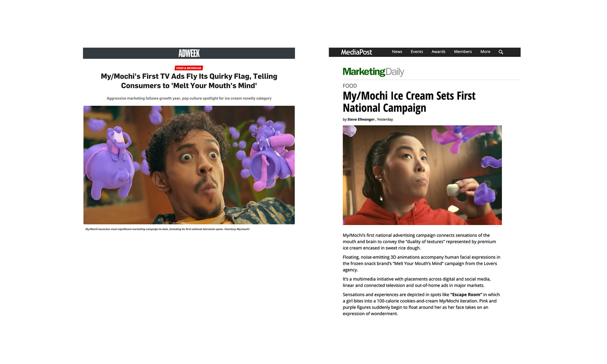This screenshot has width=607, height=364.
Task: Click paragraph starting 'It's a multimedia initiative'
Action: pyautogui.click(x=416, y=282)
